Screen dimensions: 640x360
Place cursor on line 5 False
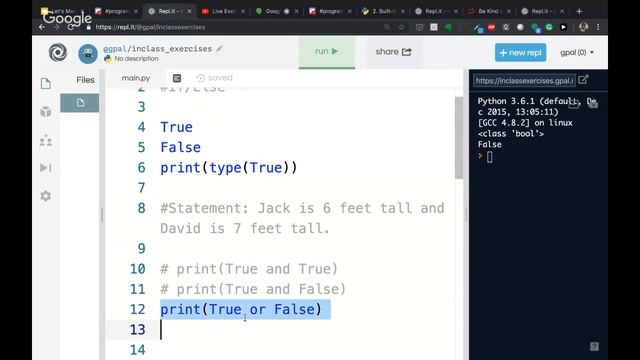[x=180, y=147]
